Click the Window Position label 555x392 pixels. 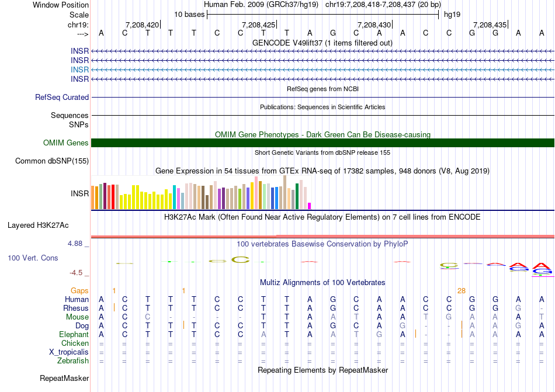coord(61,5)
